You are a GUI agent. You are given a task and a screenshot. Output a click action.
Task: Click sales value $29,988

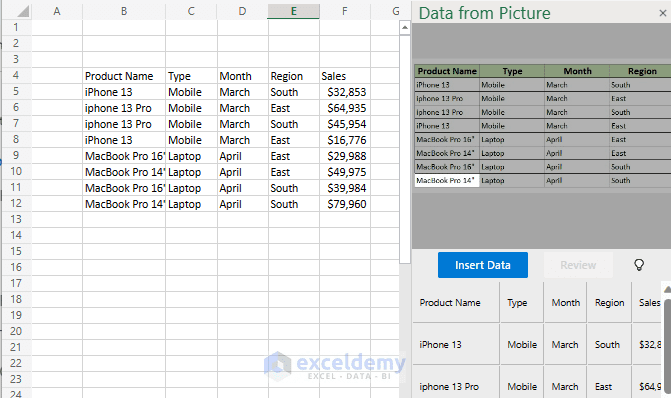click(x=344, y=156)
